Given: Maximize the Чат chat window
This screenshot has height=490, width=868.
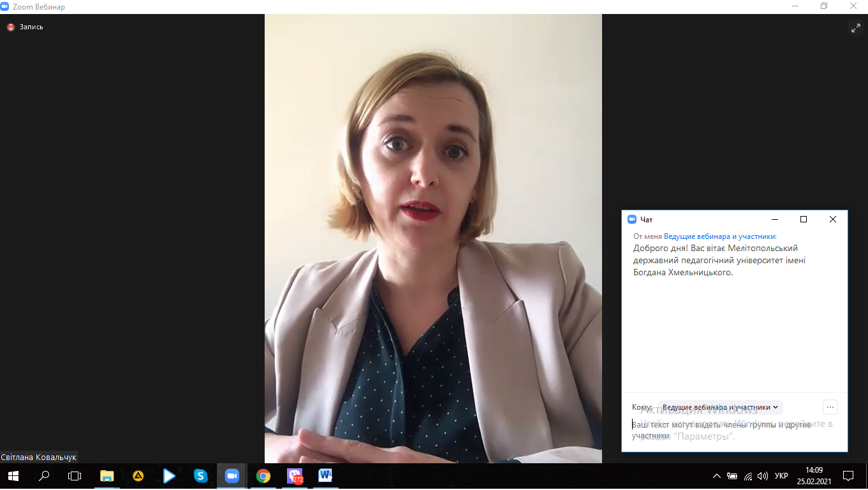Looking at the screenshot, I should tap(804, 219).
